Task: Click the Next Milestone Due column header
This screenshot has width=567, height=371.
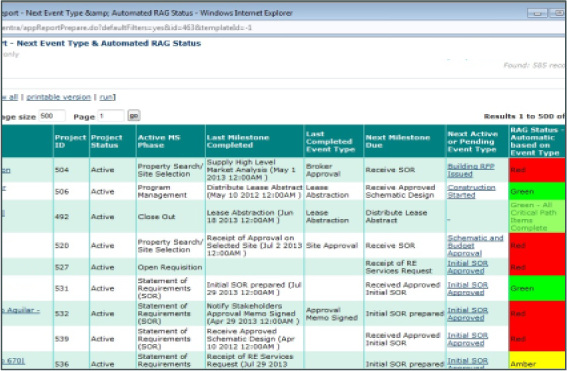Action: coord(405,141)
